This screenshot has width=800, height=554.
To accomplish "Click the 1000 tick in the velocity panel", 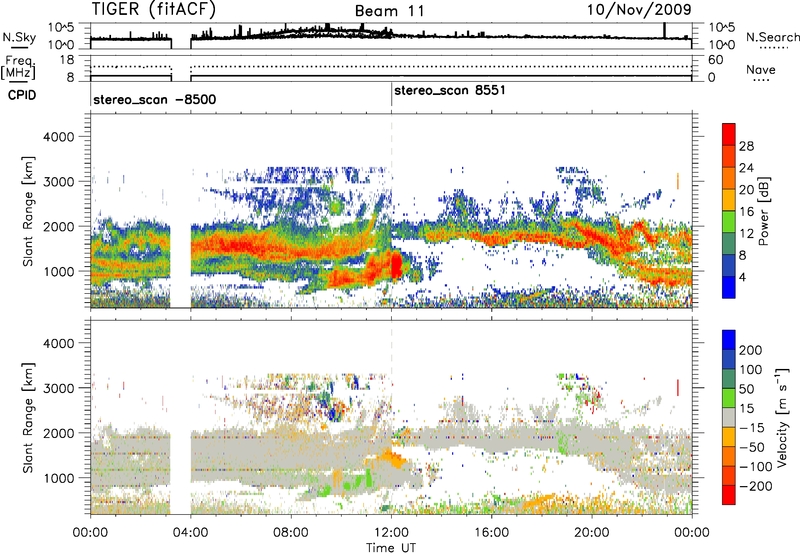I will point(59,478).
